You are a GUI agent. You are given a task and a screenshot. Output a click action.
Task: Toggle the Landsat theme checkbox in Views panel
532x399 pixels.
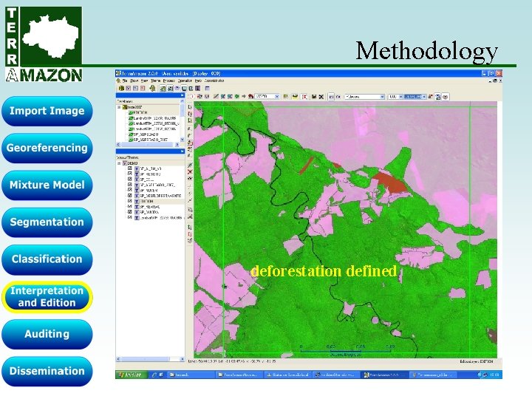click(130, 217)
